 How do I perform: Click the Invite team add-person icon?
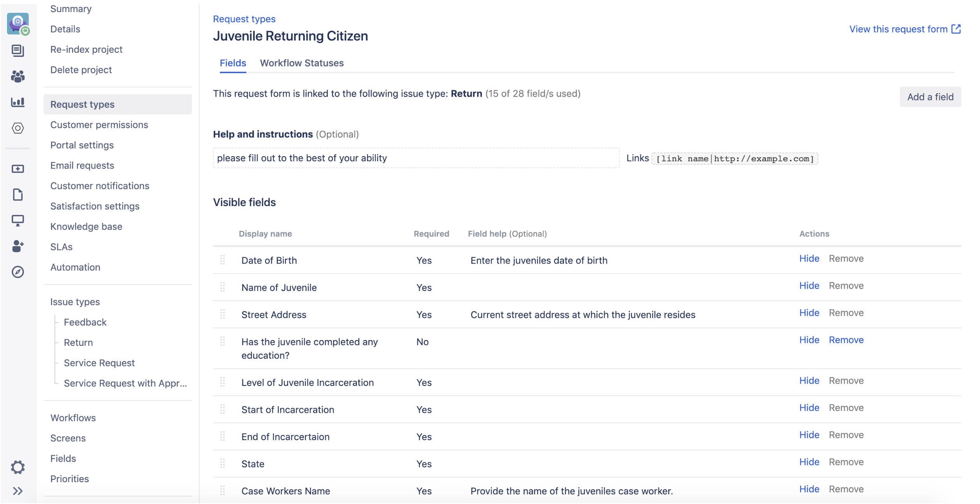[18, 246]
